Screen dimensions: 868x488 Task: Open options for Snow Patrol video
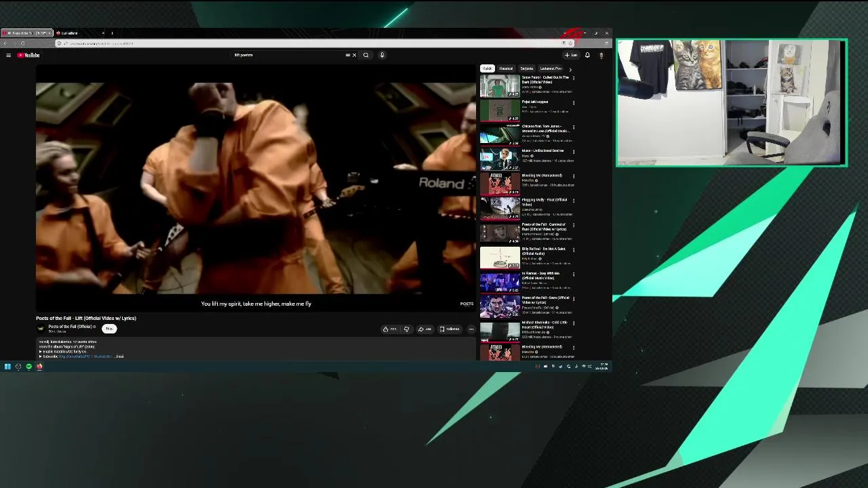pyautogui.click(x=574, y=78)
